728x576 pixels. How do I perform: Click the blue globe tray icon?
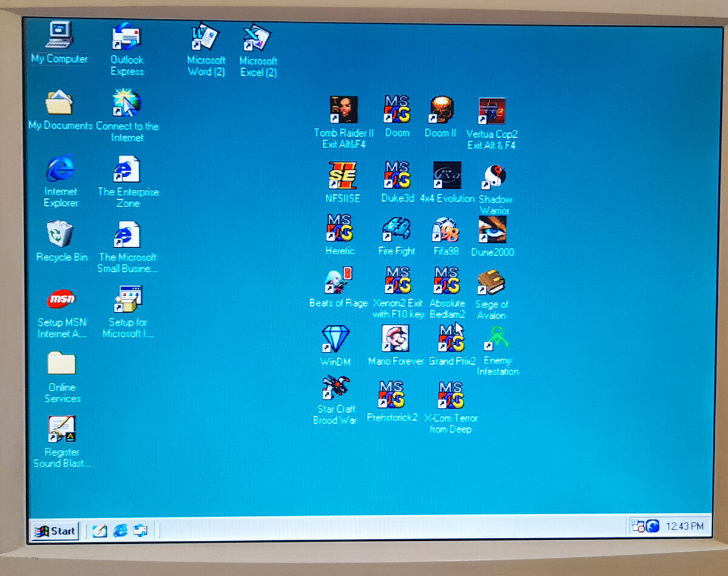click(x=653, y=526)
